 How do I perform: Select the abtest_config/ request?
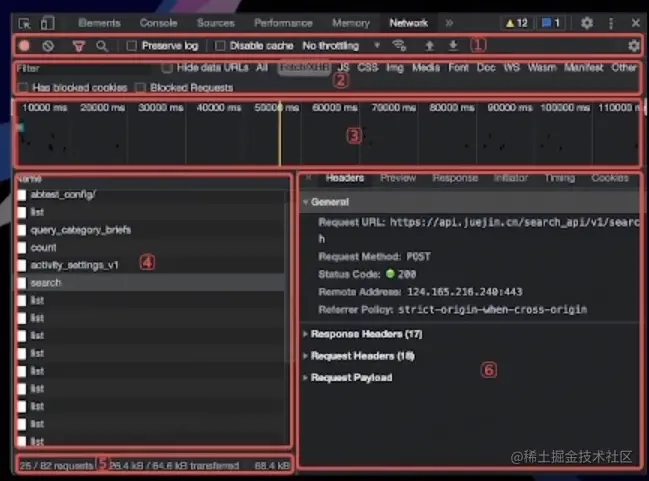(151, 194)
